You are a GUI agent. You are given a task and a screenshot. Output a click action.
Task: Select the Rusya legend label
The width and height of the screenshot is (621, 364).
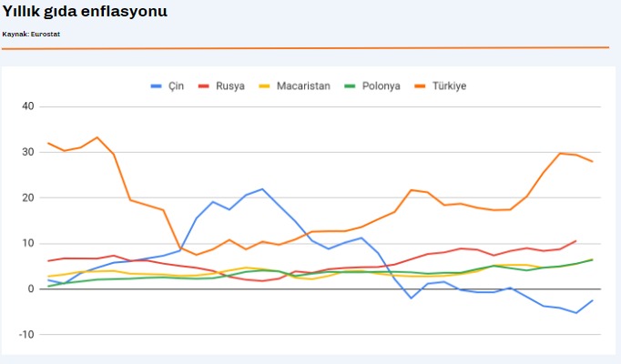click(x=230, y=86)
